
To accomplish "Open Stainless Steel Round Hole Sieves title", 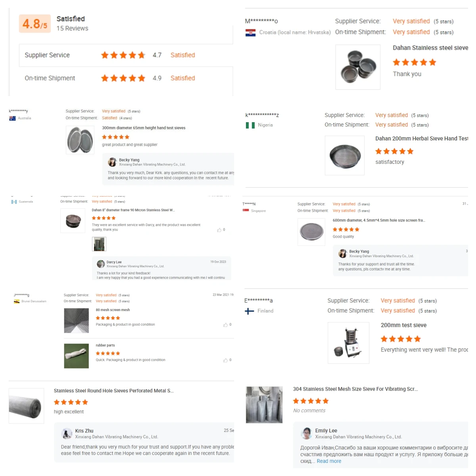I will coord(113,391).
